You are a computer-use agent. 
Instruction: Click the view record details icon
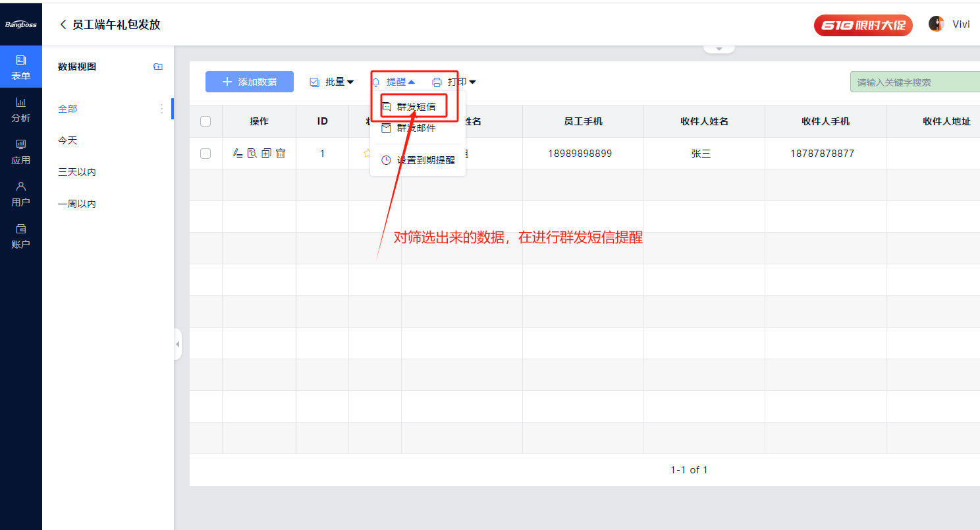click(252, 153)
